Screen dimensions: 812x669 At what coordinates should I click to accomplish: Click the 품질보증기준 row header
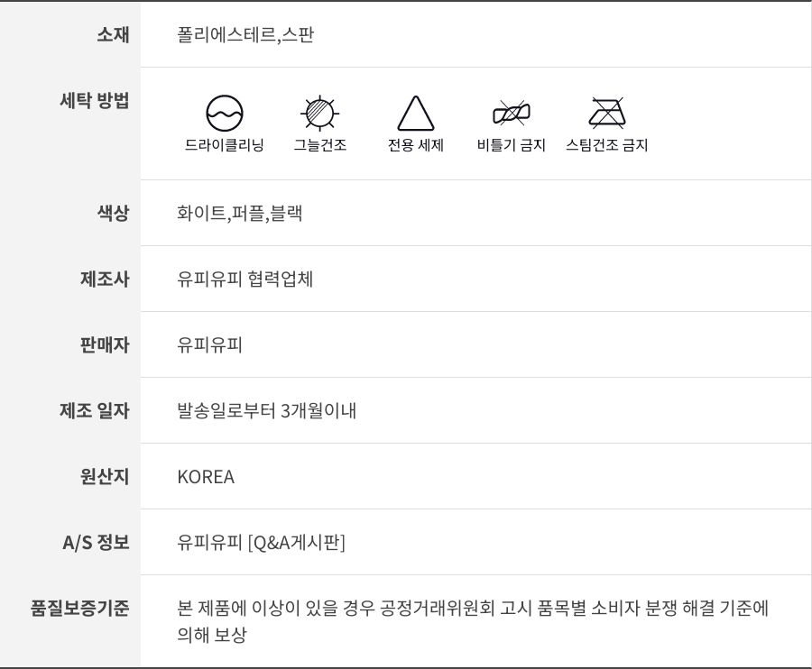pos(80,609)
